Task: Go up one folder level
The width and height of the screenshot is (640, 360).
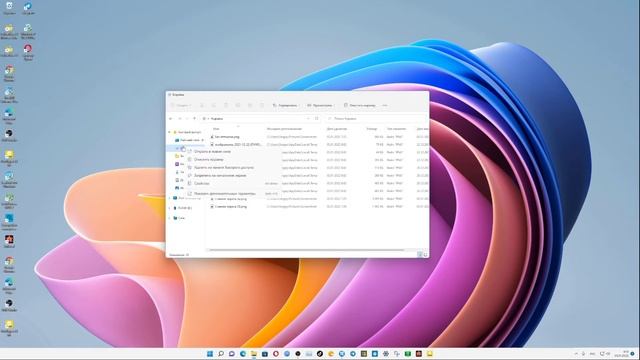Action: 194,118
